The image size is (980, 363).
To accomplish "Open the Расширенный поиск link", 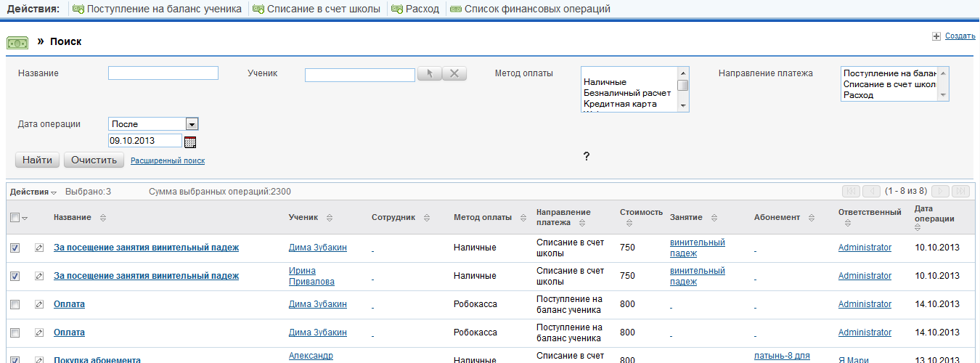I will 168,161.
